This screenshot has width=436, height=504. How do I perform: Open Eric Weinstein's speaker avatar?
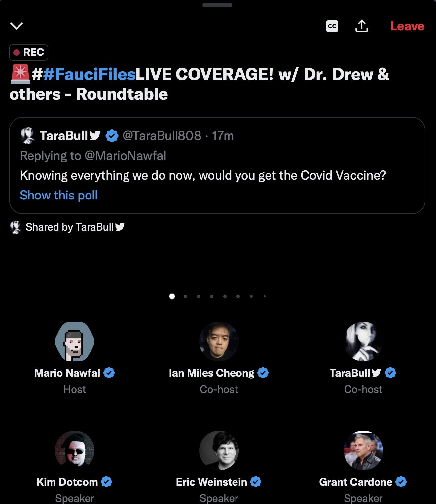pyautogui.click(x=219, y=450)
